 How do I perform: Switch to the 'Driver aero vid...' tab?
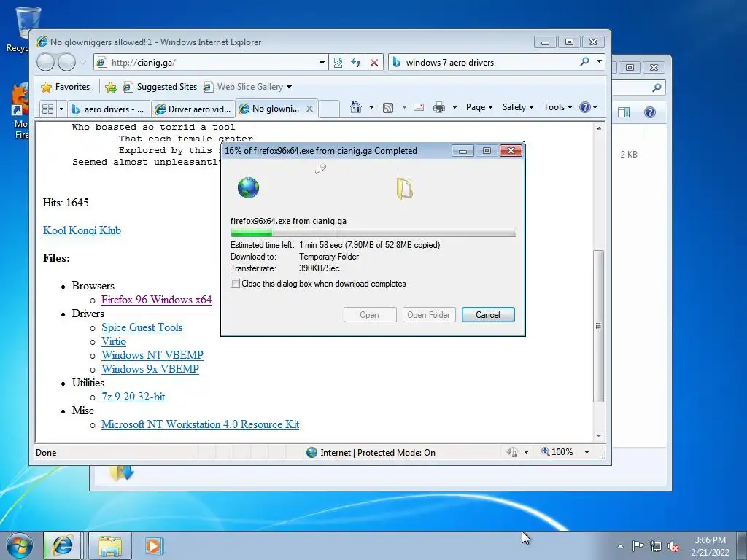pyautogui.click(x=193, y=109)
